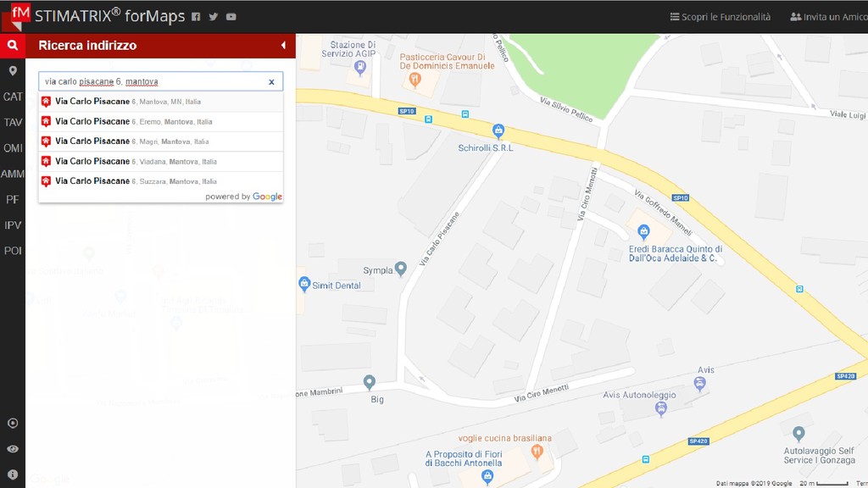Screen dimensions: 868x488
Task: Click the Stazione Di Servizio AGIP marker
Action: (360, 68)
